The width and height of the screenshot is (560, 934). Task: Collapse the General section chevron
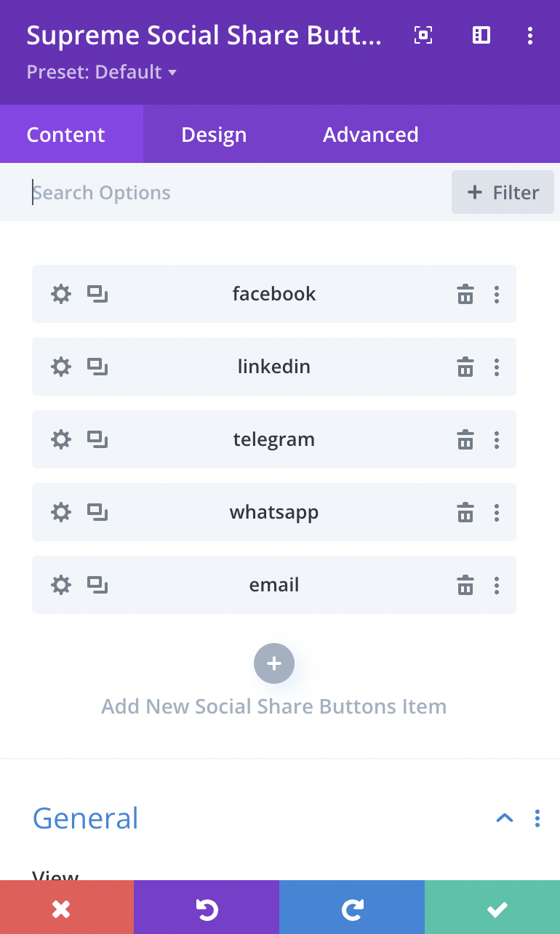(505, 818)
